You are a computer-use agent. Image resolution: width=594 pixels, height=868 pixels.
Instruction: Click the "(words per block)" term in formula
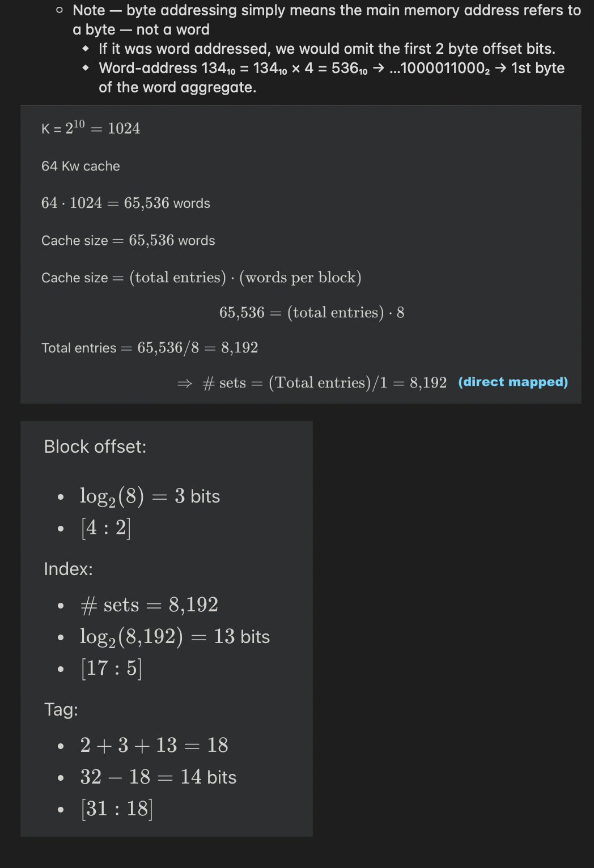pos(300,277)
